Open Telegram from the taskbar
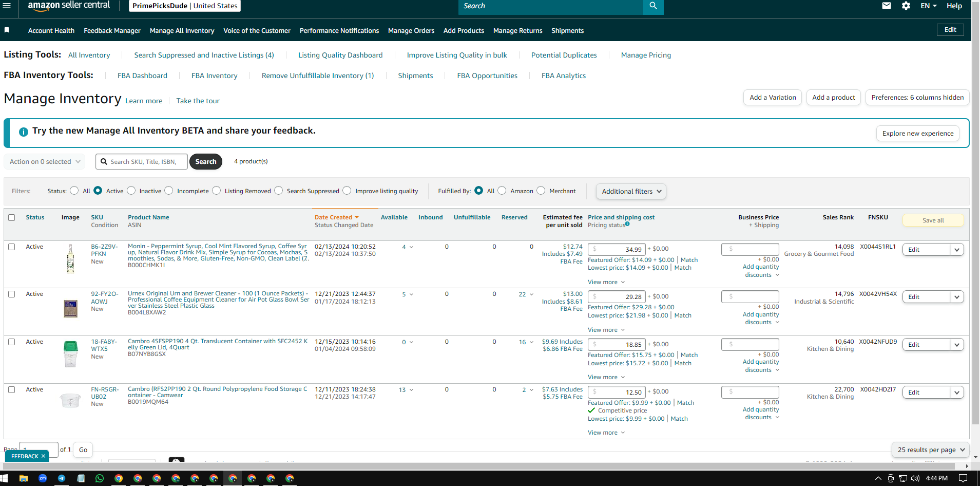980x486 pixels. pyautogui.click(x=62, y=478)
